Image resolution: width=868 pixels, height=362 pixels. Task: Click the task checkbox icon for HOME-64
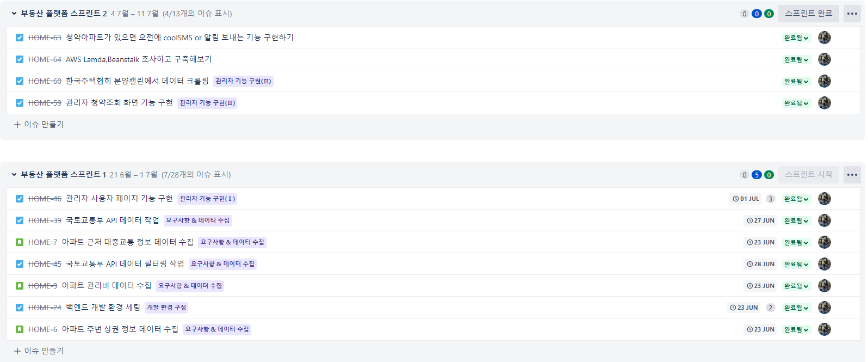tap(20, 59)
